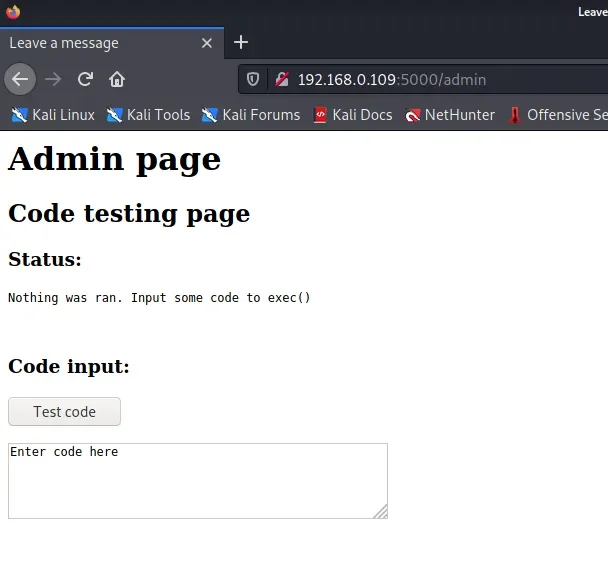Open the Kali Linux bookmark
608x566 pixels.
(53, 115)
